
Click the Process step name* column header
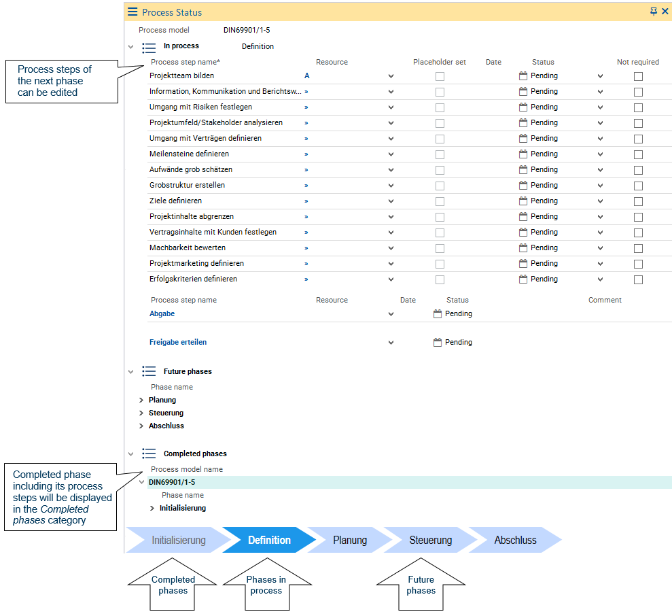click(x=185, y=62)
